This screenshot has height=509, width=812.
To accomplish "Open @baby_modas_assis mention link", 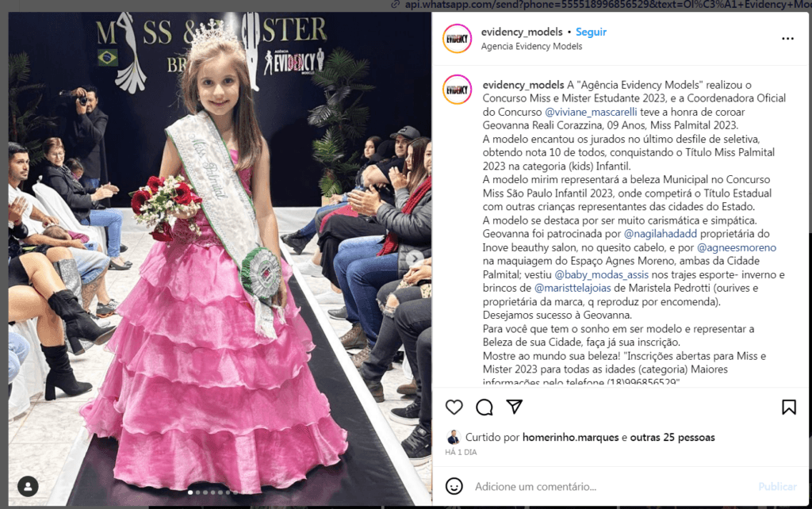I will click(601, 274).
